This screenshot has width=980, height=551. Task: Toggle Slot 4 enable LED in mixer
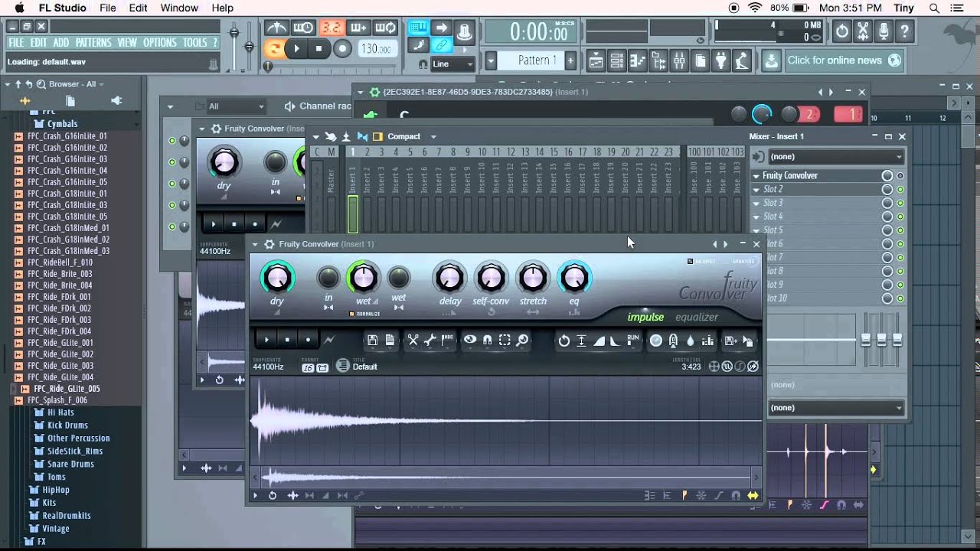coord(900,217)
